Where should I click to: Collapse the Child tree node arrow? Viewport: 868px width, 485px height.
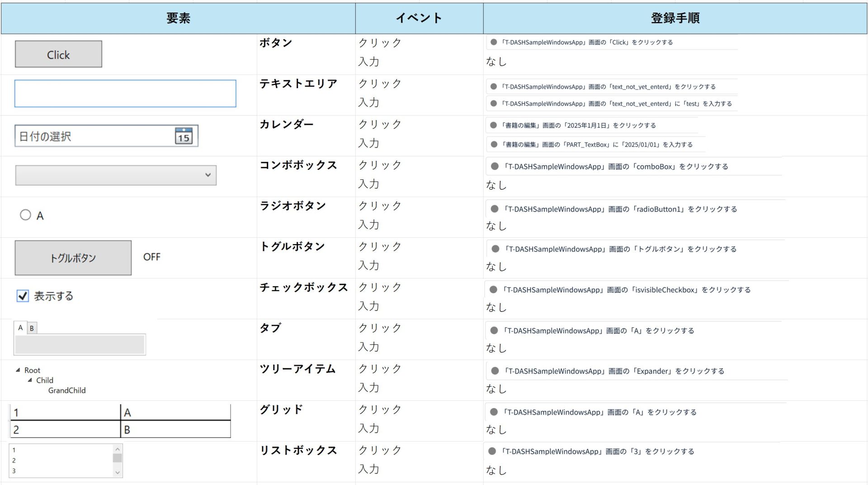point(30,380)
